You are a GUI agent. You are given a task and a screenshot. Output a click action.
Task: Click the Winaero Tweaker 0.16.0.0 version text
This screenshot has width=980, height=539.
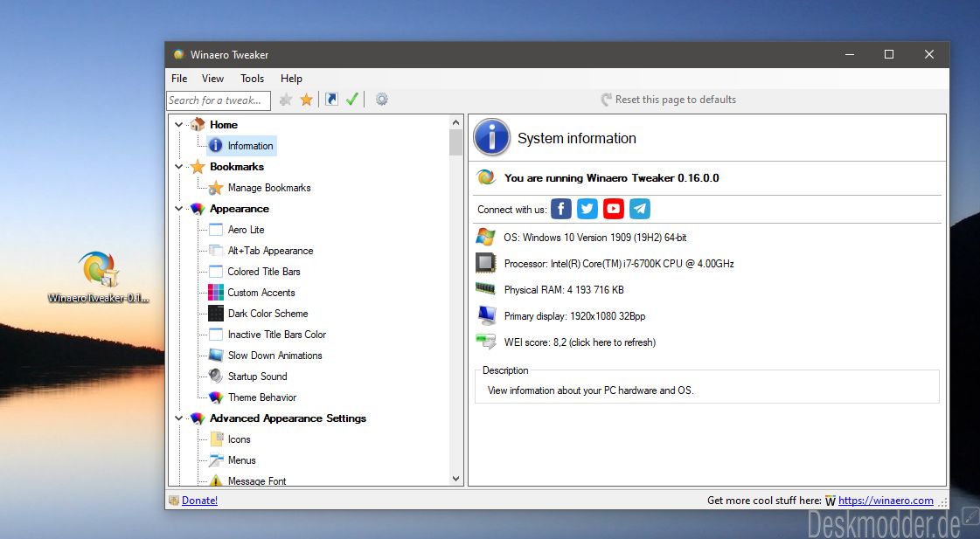tap(612, 178)
